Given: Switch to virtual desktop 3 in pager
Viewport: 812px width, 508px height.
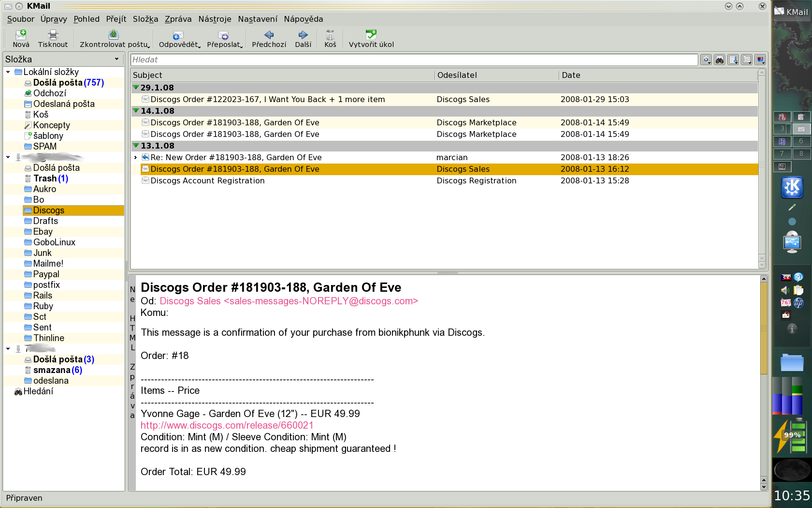Looking at the screenshot, I should tap(782, 129).
